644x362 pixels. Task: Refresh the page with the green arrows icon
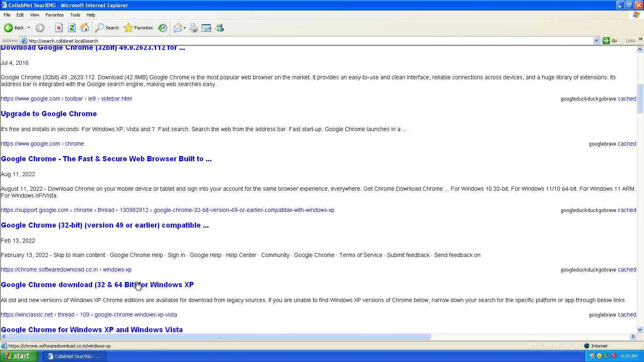(x=72, y=28)
